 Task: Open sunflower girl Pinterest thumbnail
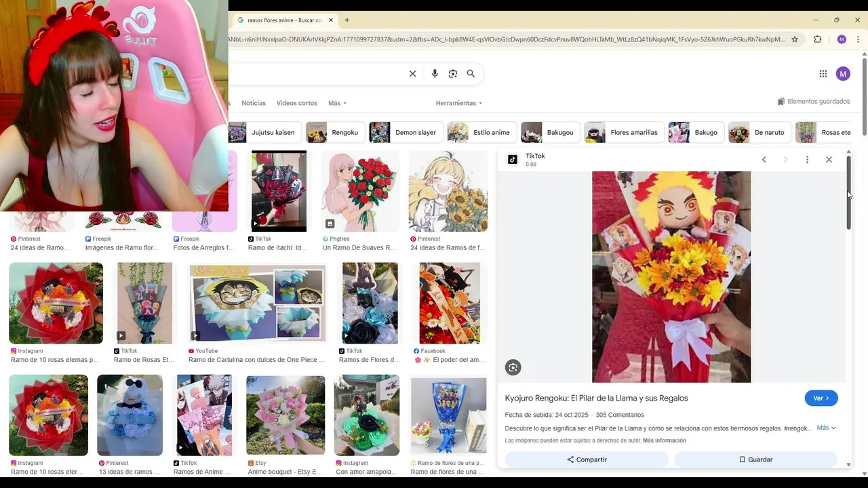pyautogui.click(x=448, y=191)
